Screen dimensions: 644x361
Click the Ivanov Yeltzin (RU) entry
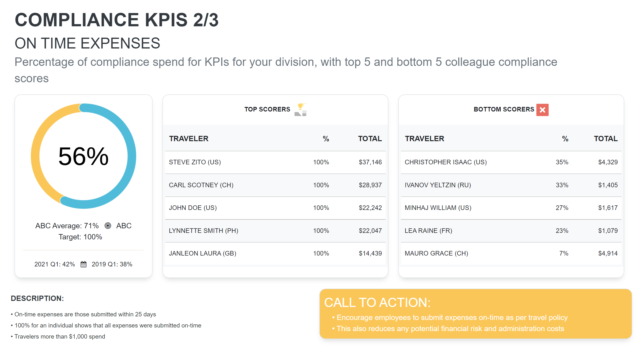pyautogui.click(x=438, y=185)
